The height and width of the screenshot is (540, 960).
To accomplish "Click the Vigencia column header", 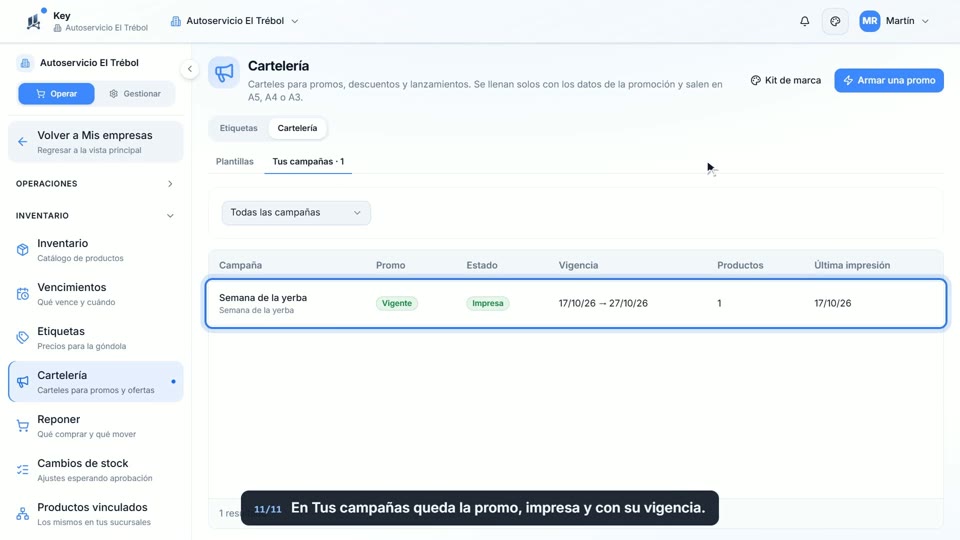I will 578,265.
